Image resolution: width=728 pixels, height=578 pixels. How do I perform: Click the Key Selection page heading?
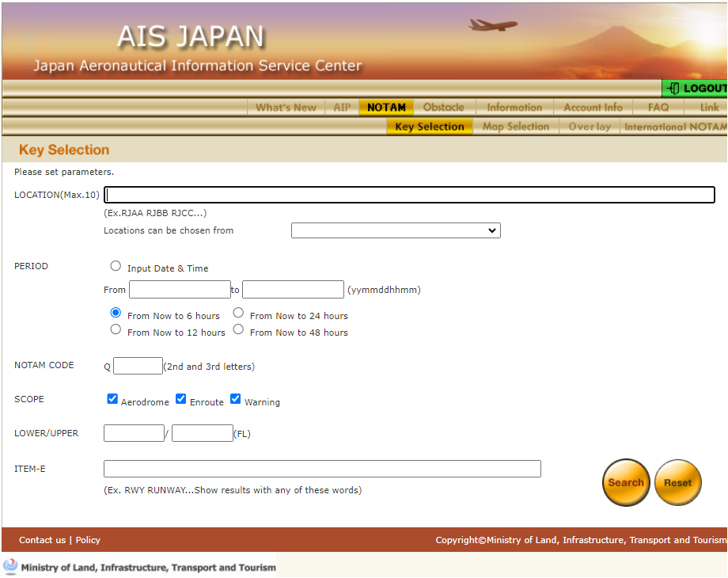(64, 150)
